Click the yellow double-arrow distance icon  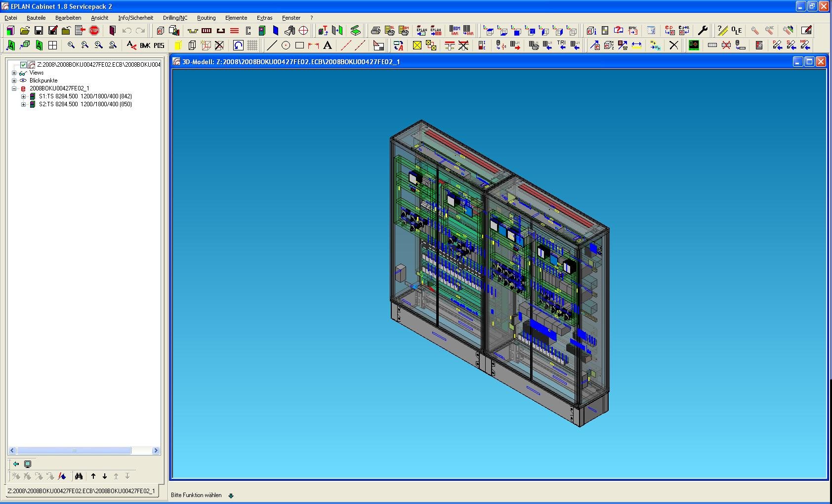(x=636, y=45)
